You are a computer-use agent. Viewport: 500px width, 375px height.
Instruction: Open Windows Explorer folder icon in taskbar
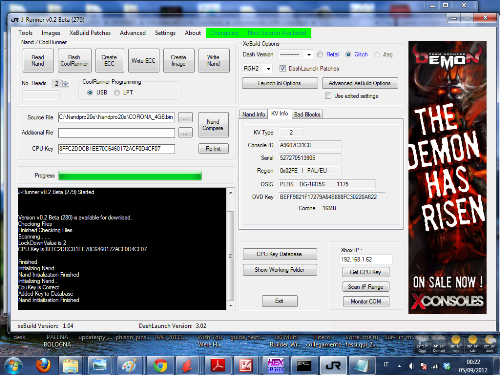click(x=71, y=365)
